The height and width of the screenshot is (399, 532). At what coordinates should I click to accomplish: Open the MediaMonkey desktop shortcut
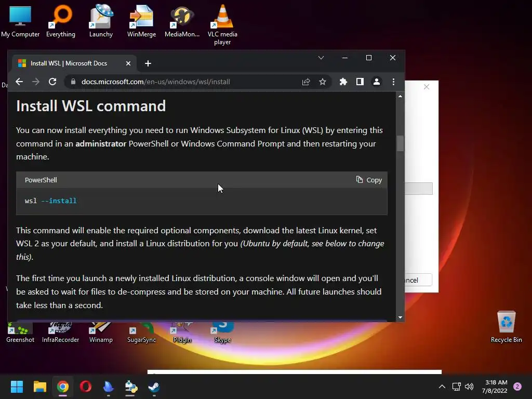tap(182, 21)
